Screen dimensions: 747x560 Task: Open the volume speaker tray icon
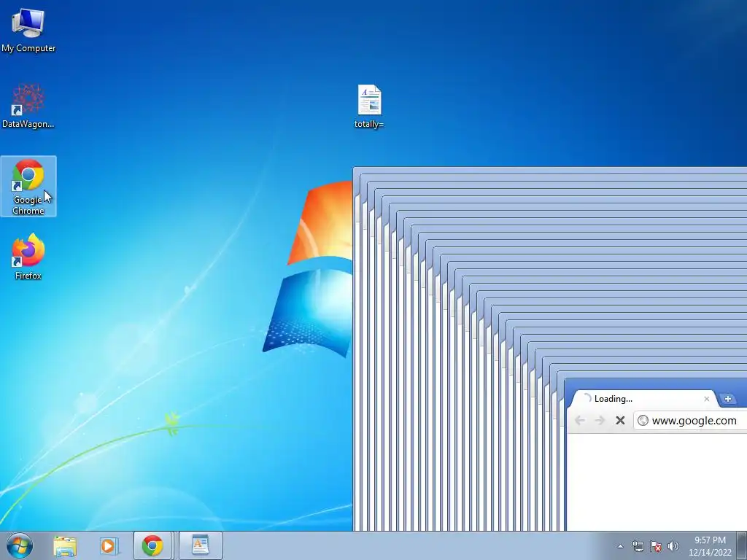click(673, 546)
